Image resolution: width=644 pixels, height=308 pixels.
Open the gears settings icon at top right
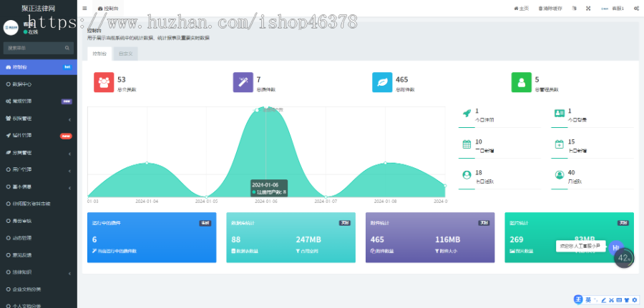point(636,8)
